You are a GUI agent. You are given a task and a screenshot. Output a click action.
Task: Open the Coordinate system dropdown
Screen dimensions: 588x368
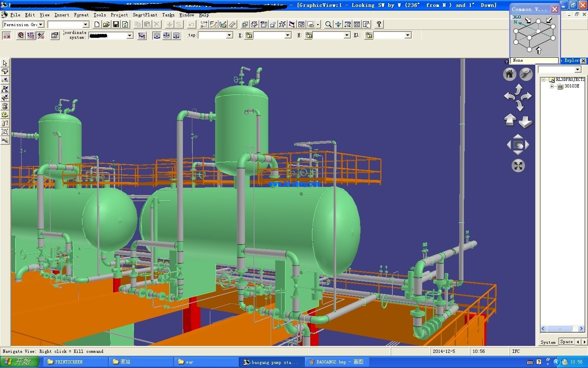[130, 36]
